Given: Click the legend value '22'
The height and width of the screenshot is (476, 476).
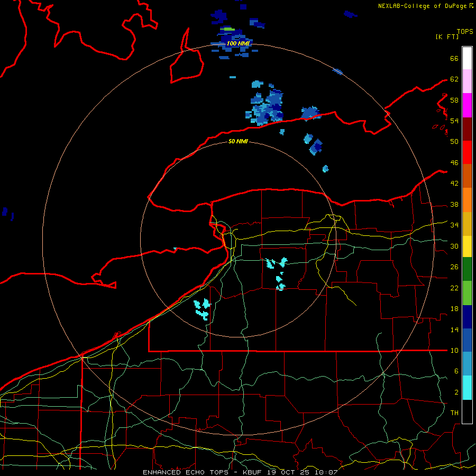Looking at the screenshot, I should (x=454, y=288).
